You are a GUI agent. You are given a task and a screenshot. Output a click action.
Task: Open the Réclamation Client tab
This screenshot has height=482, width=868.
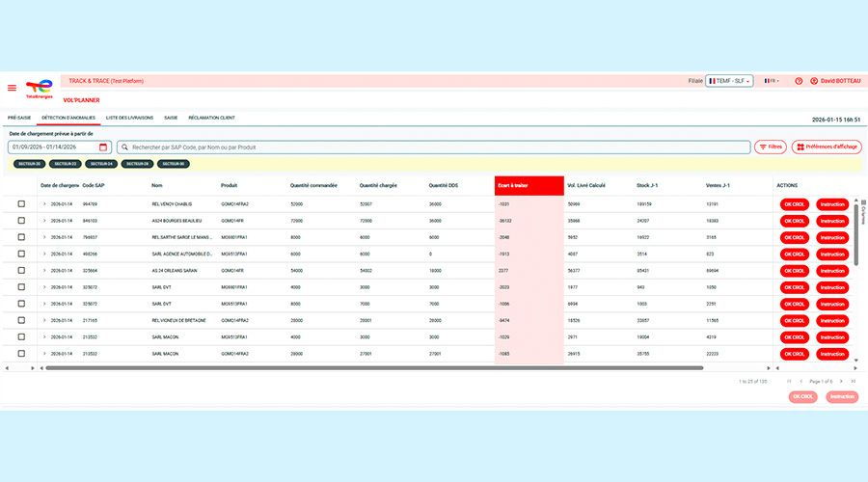(x=211, y=118)
